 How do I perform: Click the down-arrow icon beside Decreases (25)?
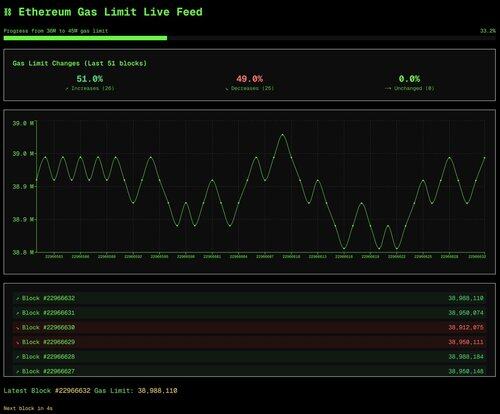pos(227,89)
